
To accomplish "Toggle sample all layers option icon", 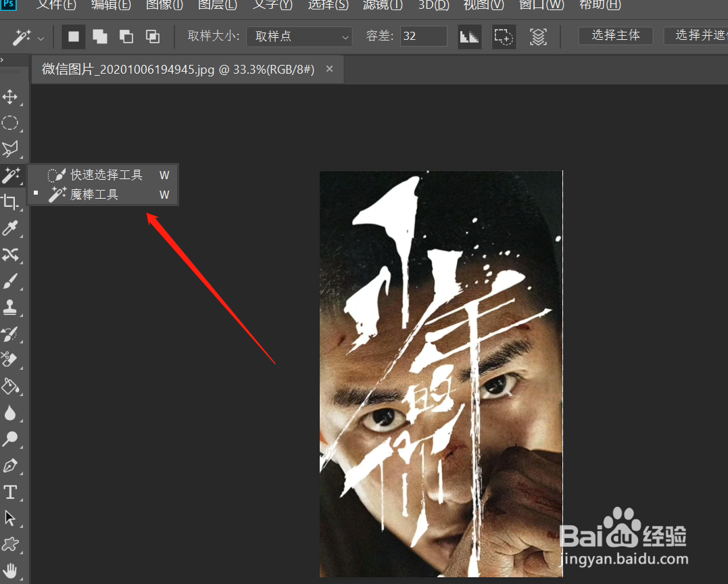I will (538, 36).
